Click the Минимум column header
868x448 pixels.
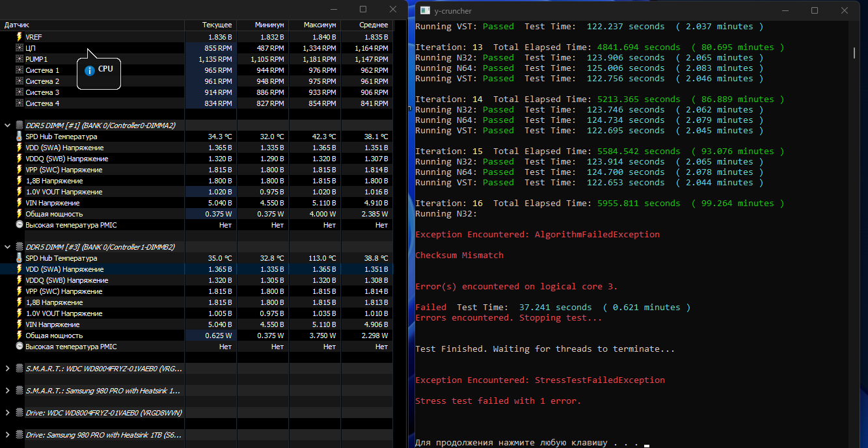pyautogui.click(x=263, y=25)
